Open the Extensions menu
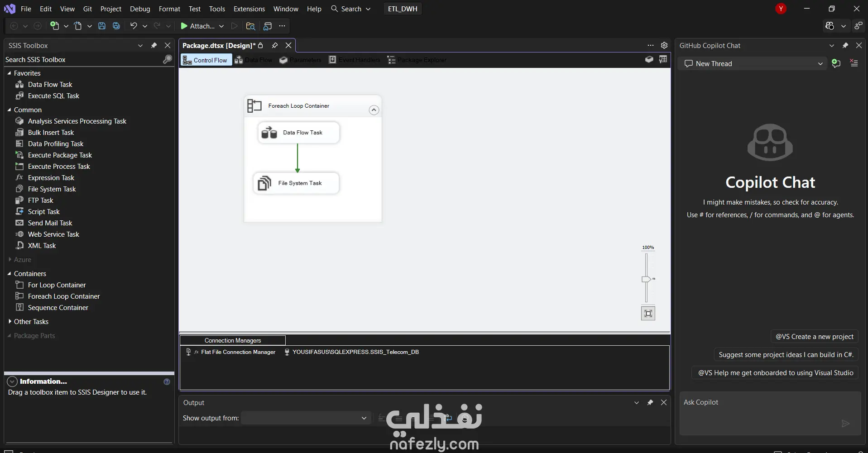This screenshot has height=453, width=868. point(249,9)
